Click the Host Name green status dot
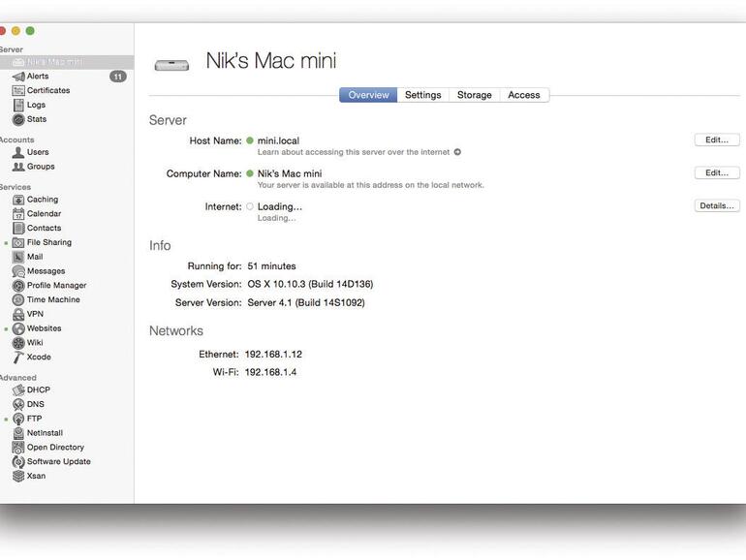The width and height of the screenshot is (746, 560). pyautogui.click(x=250, y=140)
